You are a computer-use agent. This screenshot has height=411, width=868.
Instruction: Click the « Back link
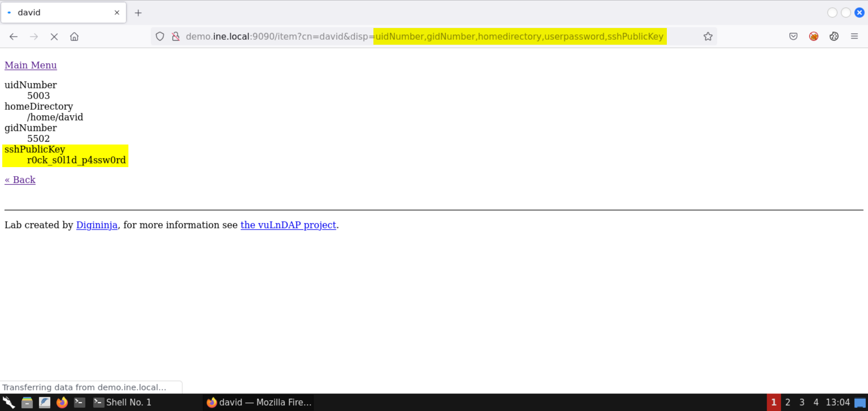pos(20,180)
